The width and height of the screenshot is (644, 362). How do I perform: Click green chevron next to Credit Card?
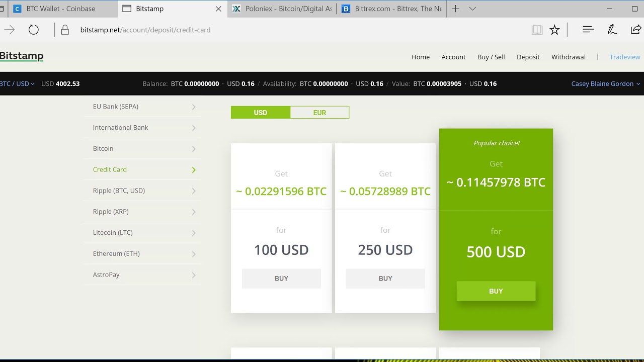pos(194,170)
